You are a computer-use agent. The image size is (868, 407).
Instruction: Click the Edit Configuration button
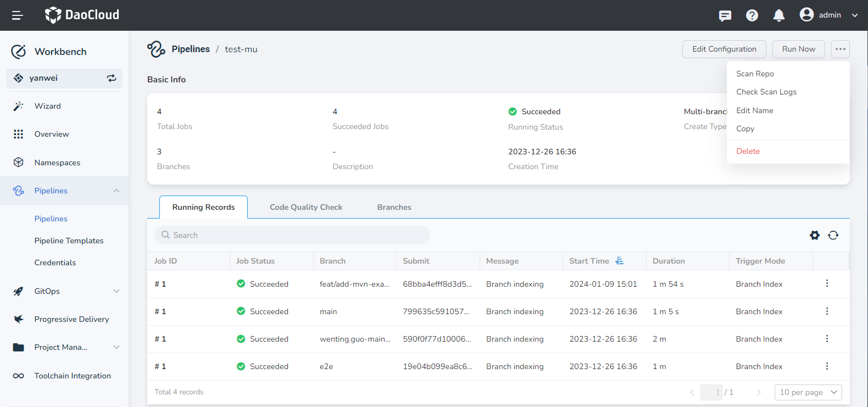(x=724, y=49)
